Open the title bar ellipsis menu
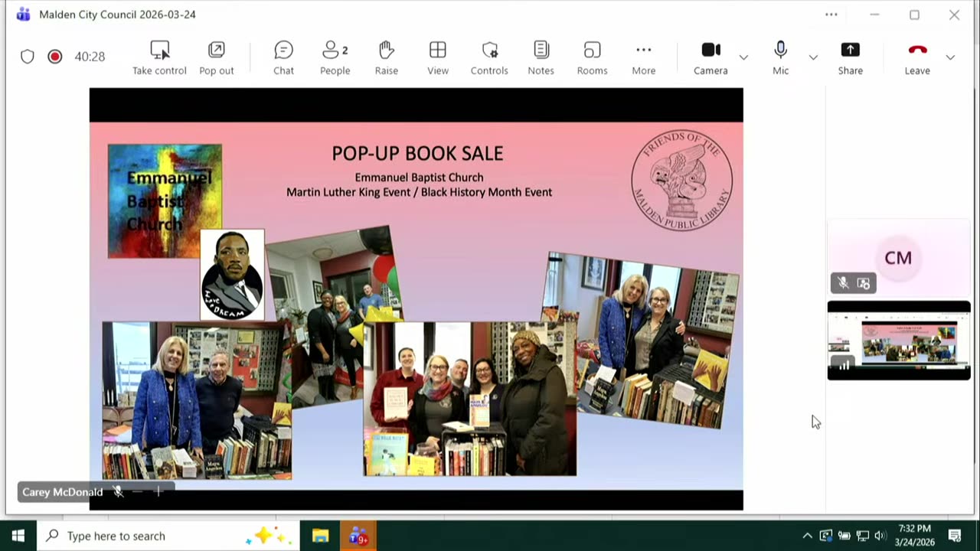 tap(831, 15)
